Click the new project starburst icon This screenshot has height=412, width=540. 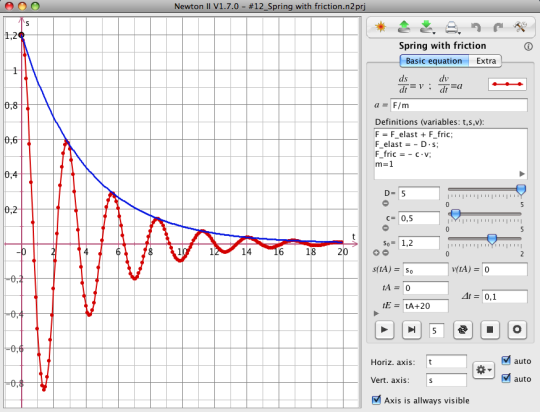tap(381, 27)
